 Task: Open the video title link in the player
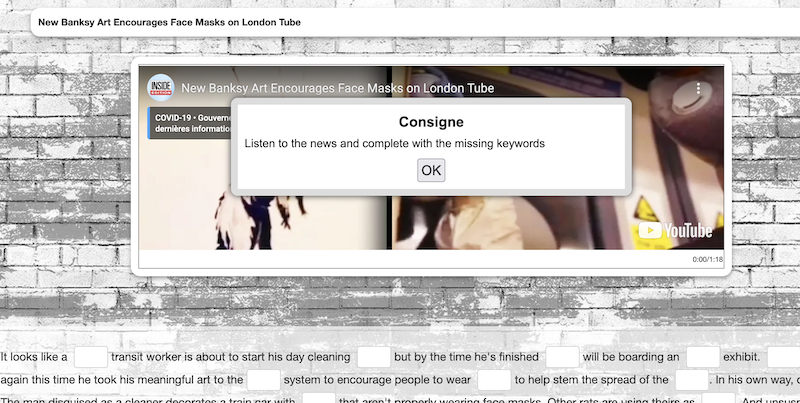(x=337, y=88)
